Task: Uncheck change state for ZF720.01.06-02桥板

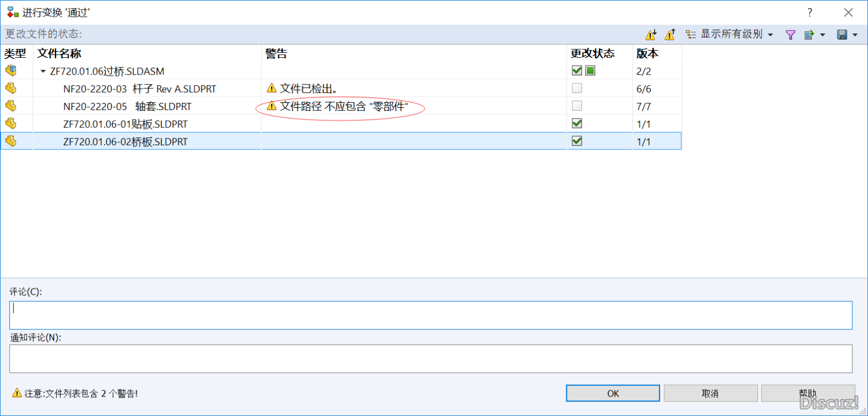Action: (x=577, y=141)
